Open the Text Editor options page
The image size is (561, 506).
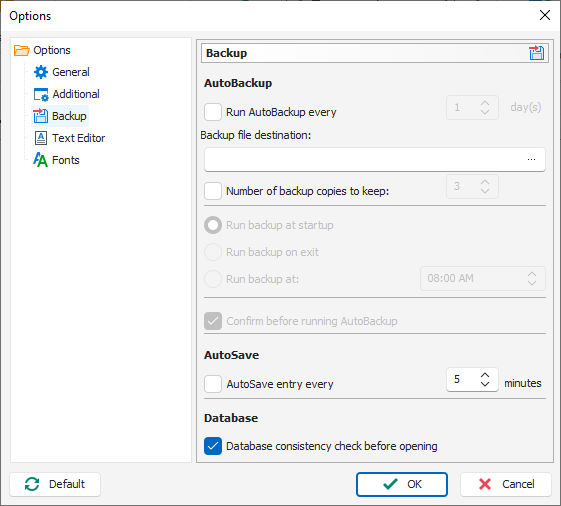79,138
